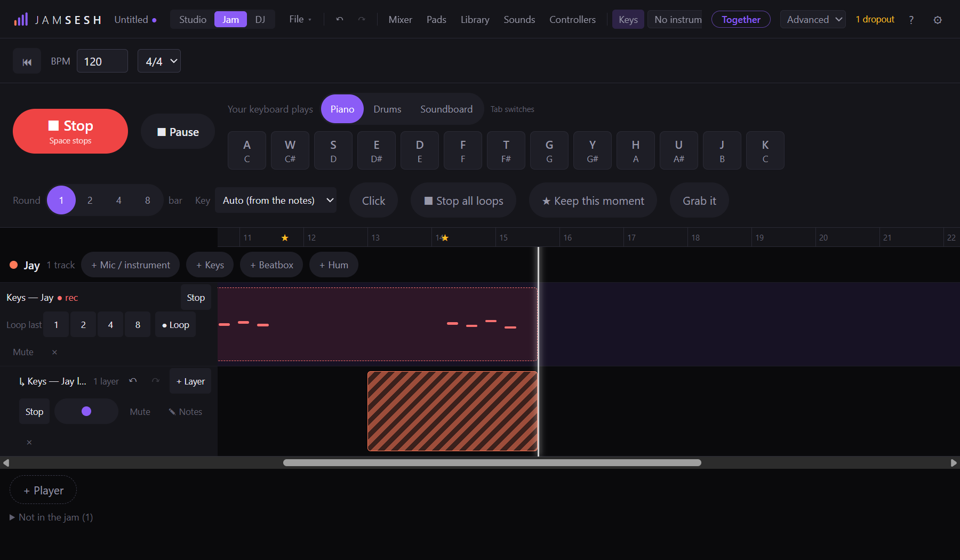The width and height of the screenshot is (960, 560).
Task: Click the Pause button
Action: [178, 132]
